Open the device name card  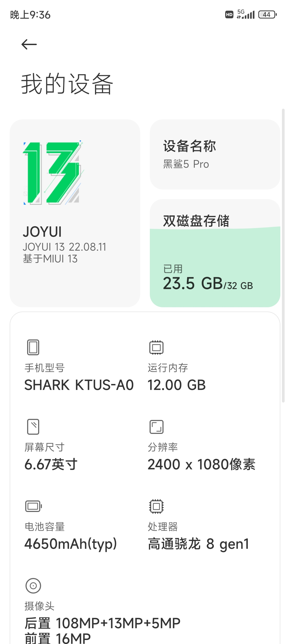[x=215, y=154]
